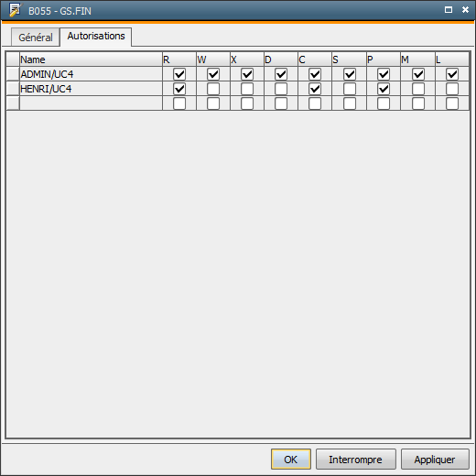The image size is (476, 476).
Task: Enable W permission for HENRI/UC4
Action: point(213,89)
